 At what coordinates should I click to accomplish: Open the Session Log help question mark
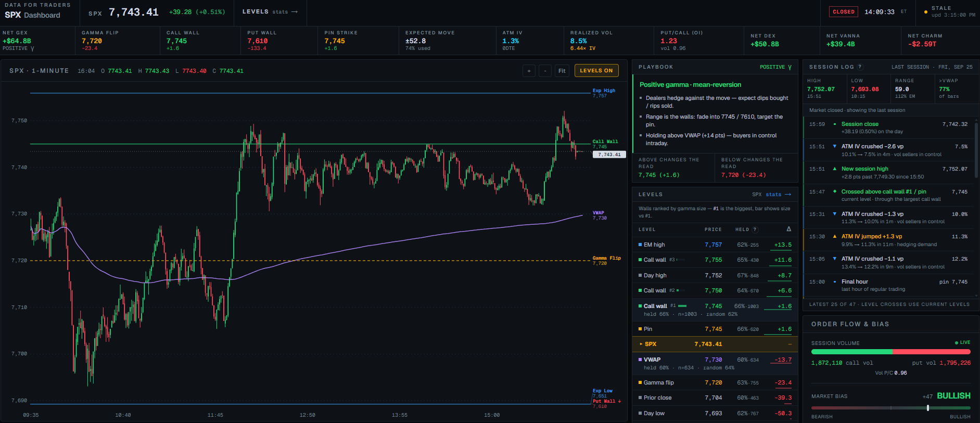click(860, 67)
